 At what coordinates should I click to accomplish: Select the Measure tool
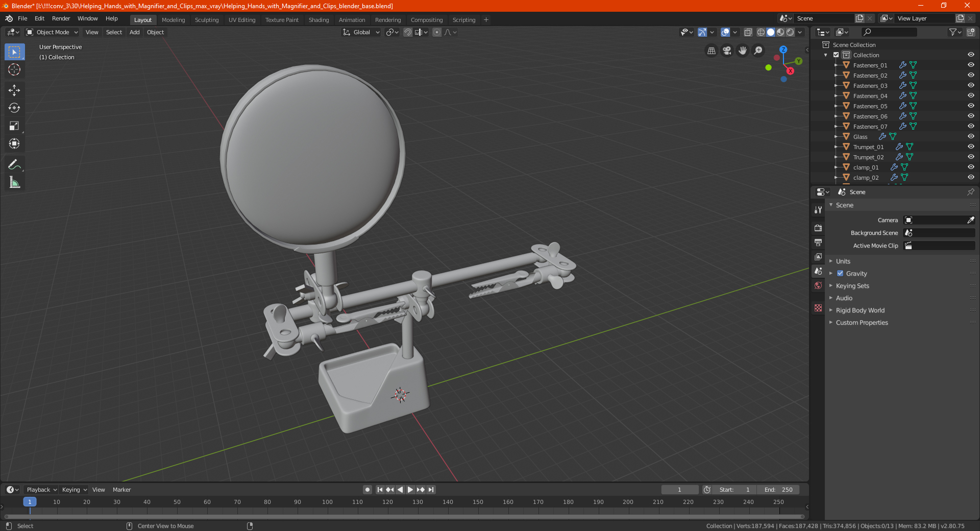point(14,182)
